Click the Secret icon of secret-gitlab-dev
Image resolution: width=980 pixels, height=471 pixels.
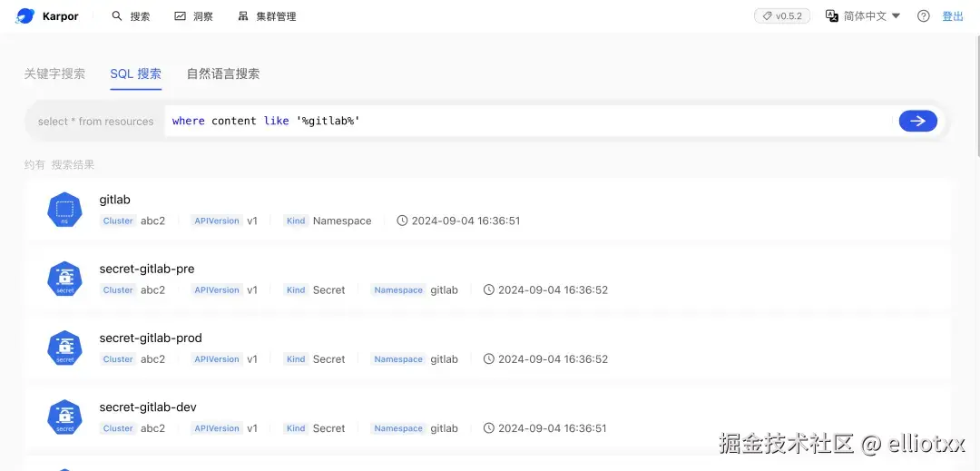tap(65, 417)
